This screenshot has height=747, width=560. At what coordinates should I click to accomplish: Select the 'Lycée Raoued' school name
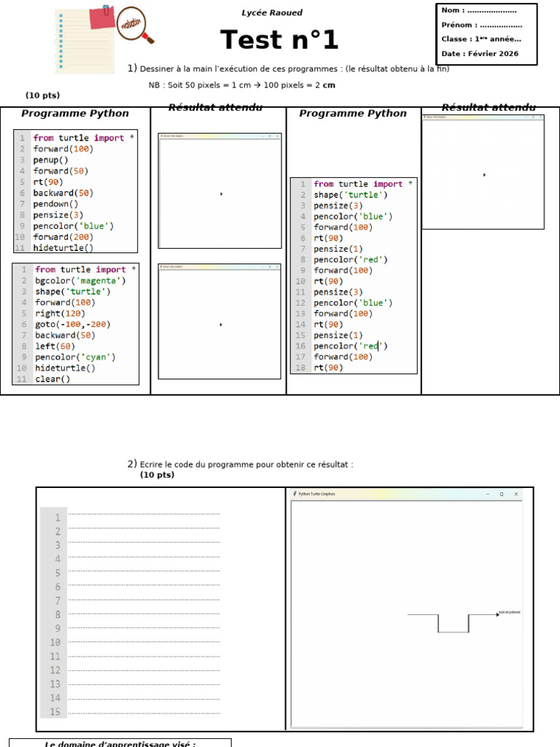click(x=272, y=12)
